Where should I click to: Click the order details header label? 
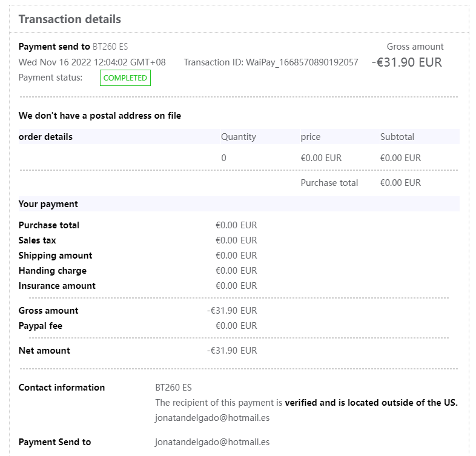(x=45, y=137)
